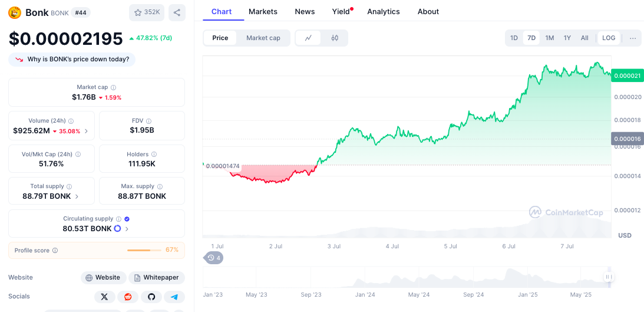Open the Website link button

tap(104, 277)
